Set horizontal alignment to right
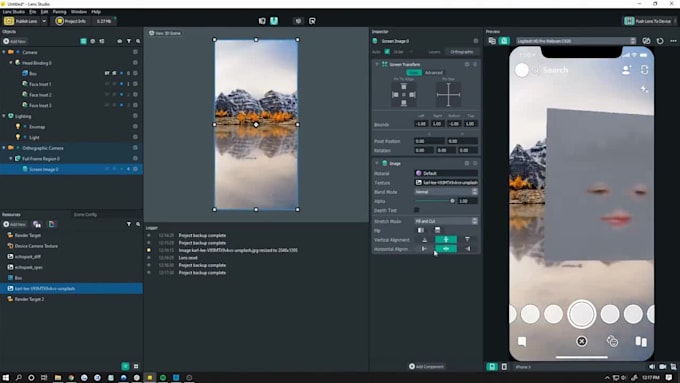 [467, 249]
